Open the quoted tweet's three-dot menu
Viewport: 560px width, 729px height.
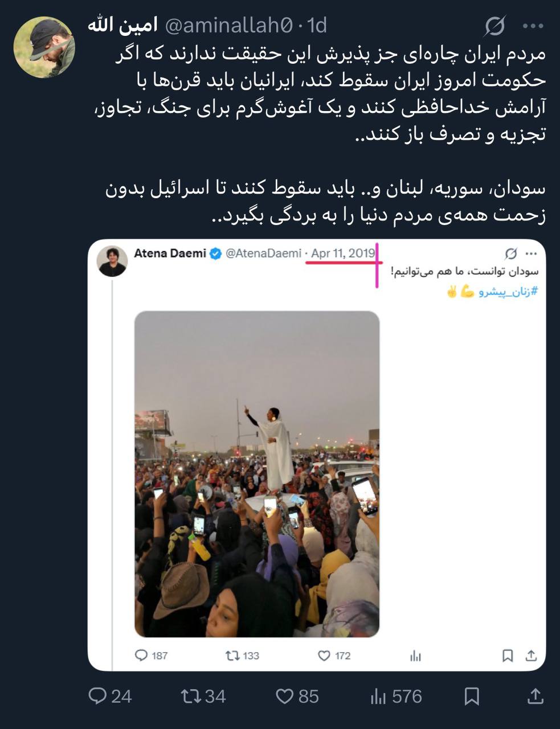(x=531, y=253)
